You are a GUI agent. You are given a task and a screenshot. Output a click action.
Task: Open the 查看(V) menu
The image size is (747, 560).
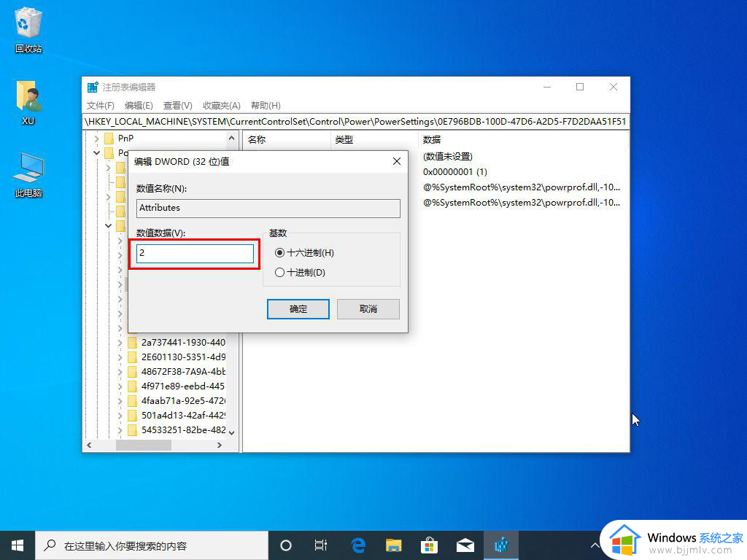(178, 105)
